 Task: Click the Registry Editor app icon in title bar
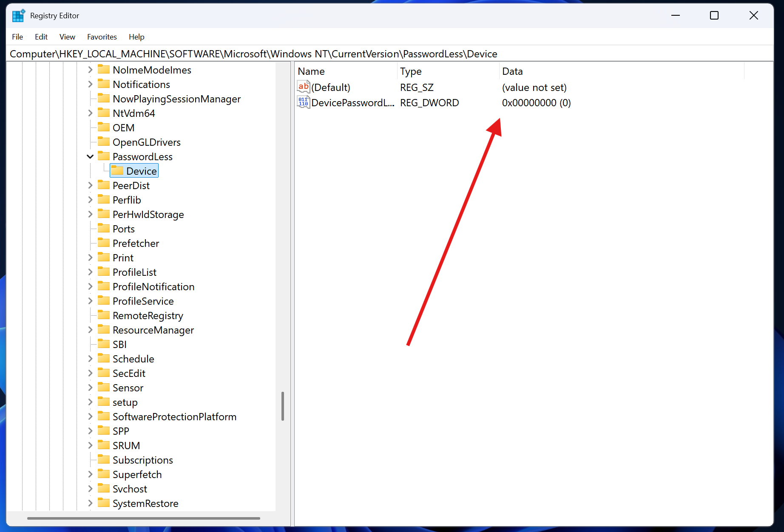(19, 16)
